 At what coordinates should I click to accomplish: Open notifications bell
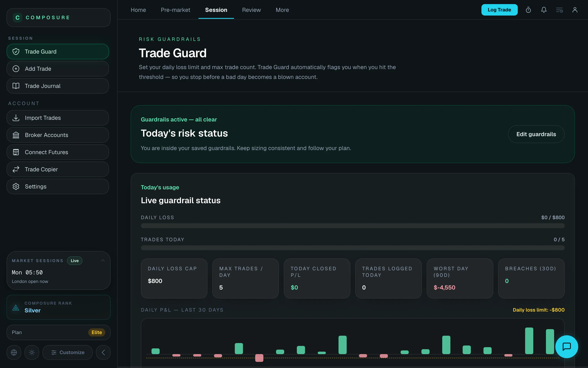tap(544, 10)
